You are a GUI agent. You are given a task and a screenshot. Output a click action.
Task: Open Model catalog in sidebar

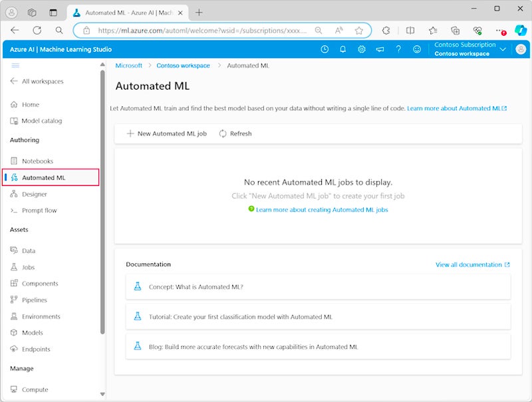(36, 121)
